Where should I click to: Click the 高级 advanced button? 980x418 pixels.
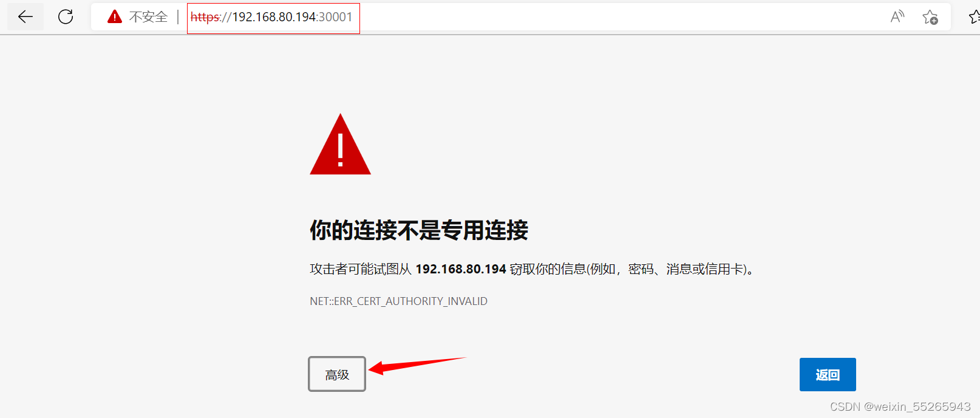337,374
